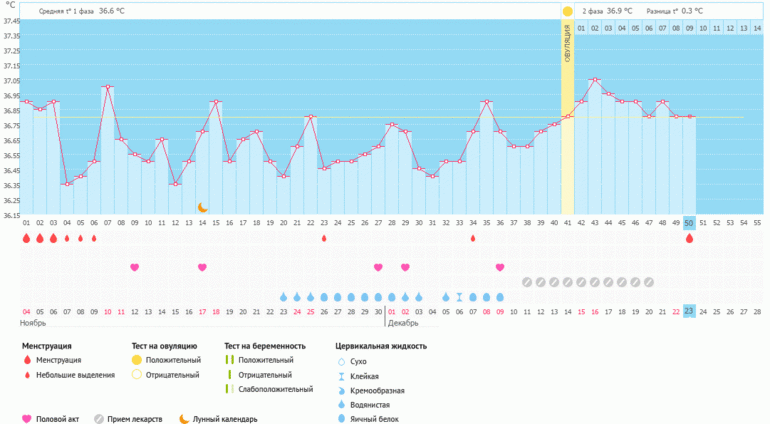Click the 'Яичный белок' legend drop icon

[x=341, y=419]
